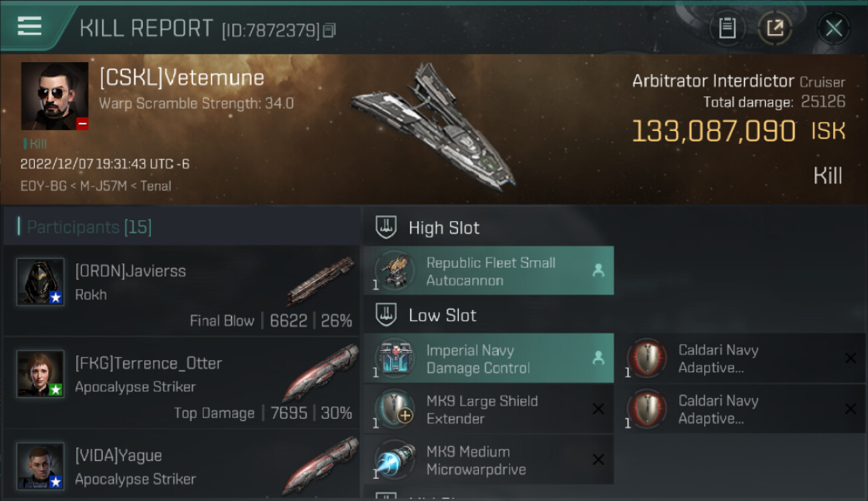Image resolution: width=868 pixels, height=501 pixels.
Task: Click the EOY-BG system location link
Action: (x=43, y=186)
